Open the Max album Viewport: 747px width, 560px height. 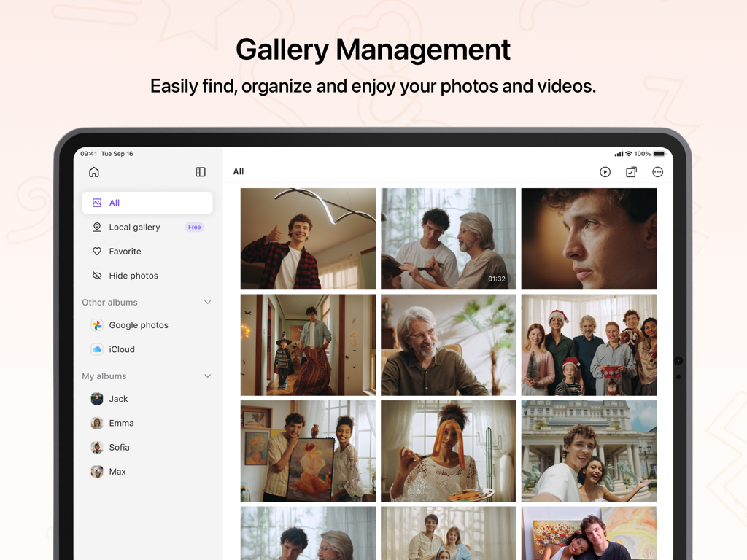pyautogui.click(x=115, y=472)
